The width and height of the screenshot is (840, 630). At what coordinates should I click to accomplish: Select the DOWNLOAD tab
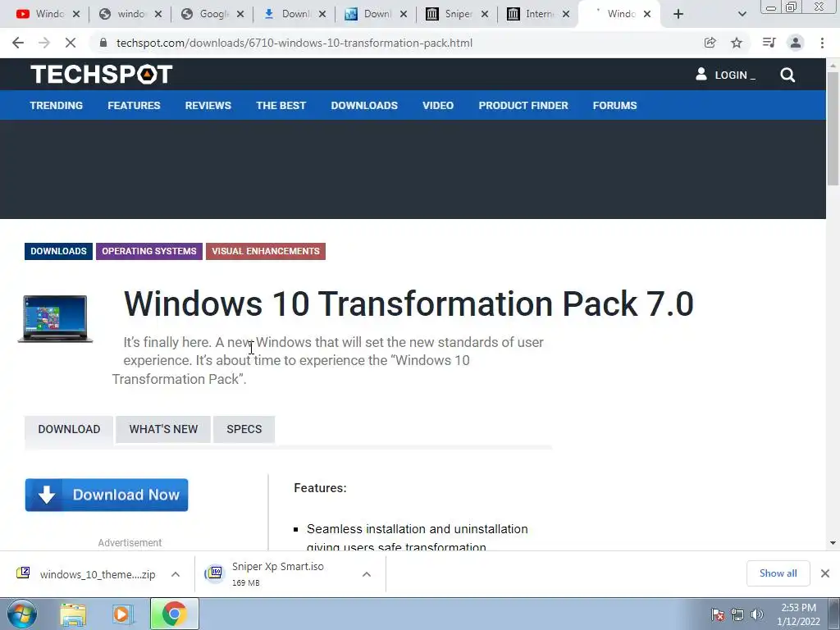69,429
